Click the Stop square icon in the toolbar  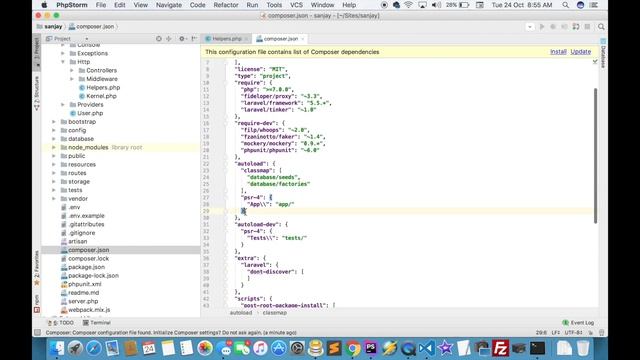[x=587, y=27]
